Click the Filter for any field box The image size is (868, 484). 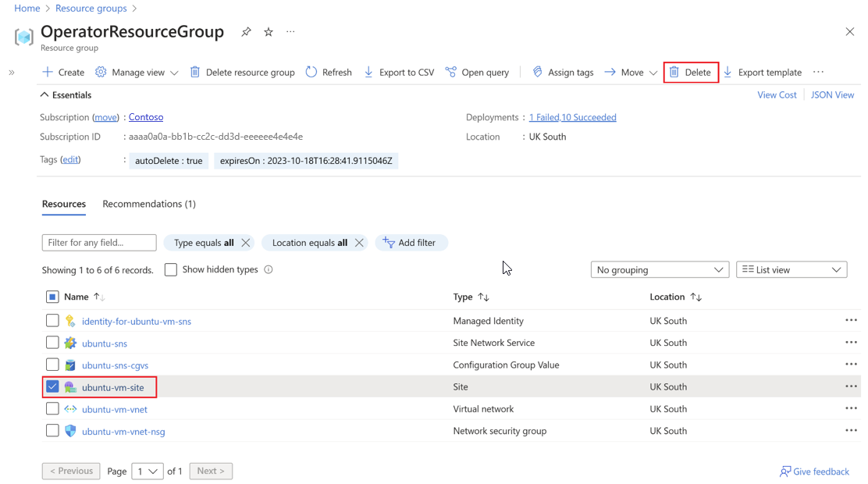[x=99, y=243]
